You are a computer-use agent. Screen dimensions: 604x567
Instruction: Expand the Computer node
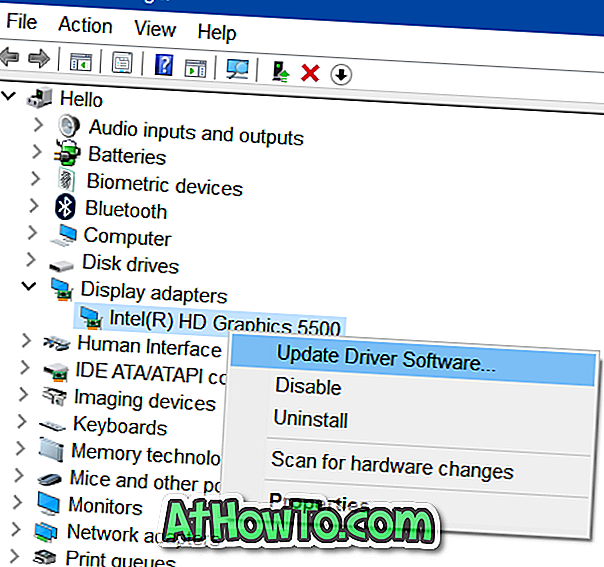pyautogui.click(x=33, y=233)
